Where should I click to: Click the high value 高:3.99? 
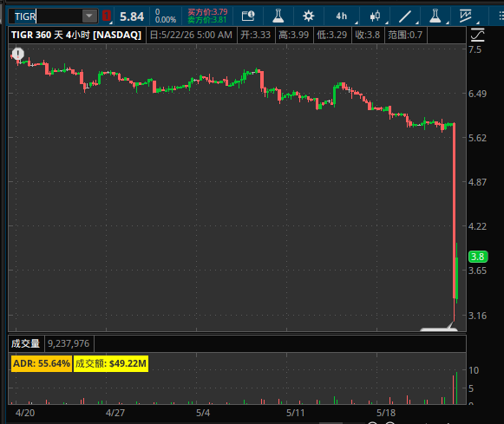tap(294, 35)
